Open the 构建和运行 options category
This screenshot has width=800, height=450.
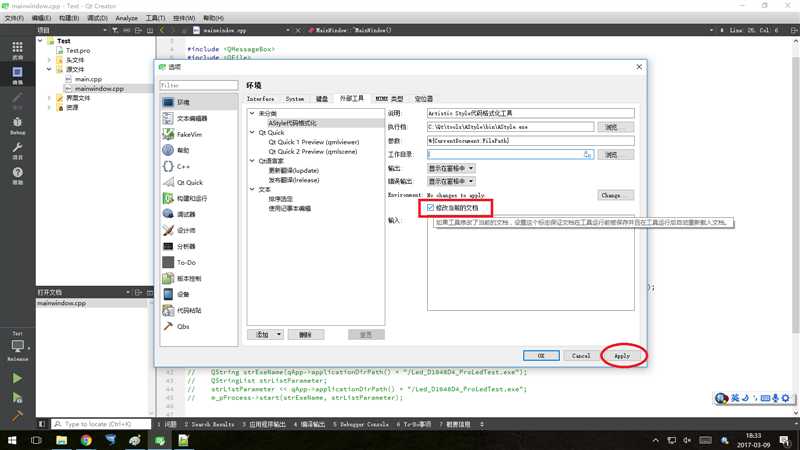tap(198, 198)
